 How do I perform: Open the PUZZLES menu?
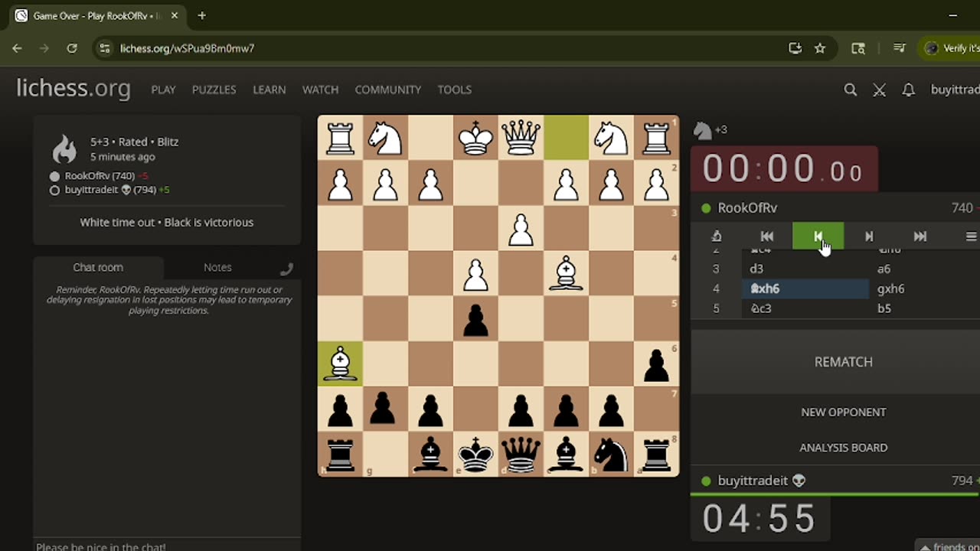coord(214,90)
